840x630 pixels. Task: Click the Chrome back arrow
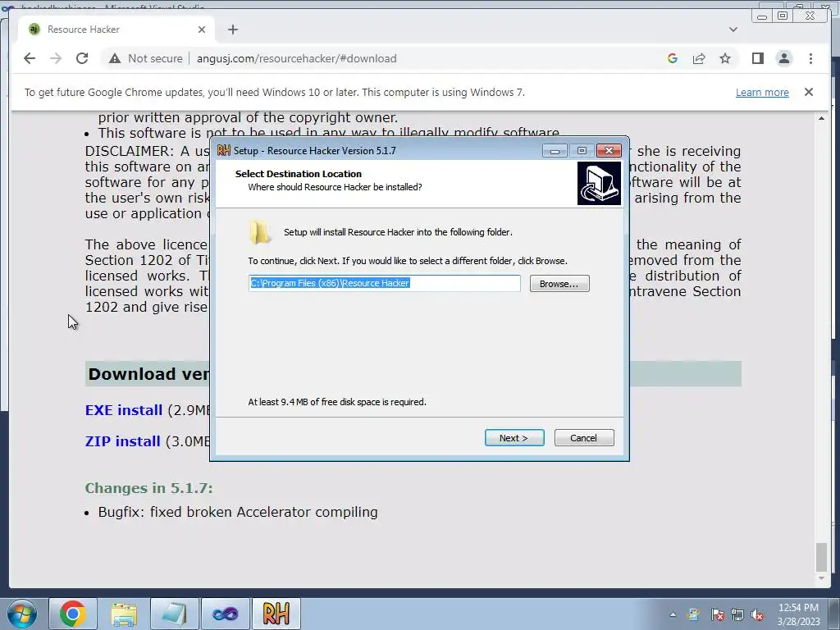[30, 58]
